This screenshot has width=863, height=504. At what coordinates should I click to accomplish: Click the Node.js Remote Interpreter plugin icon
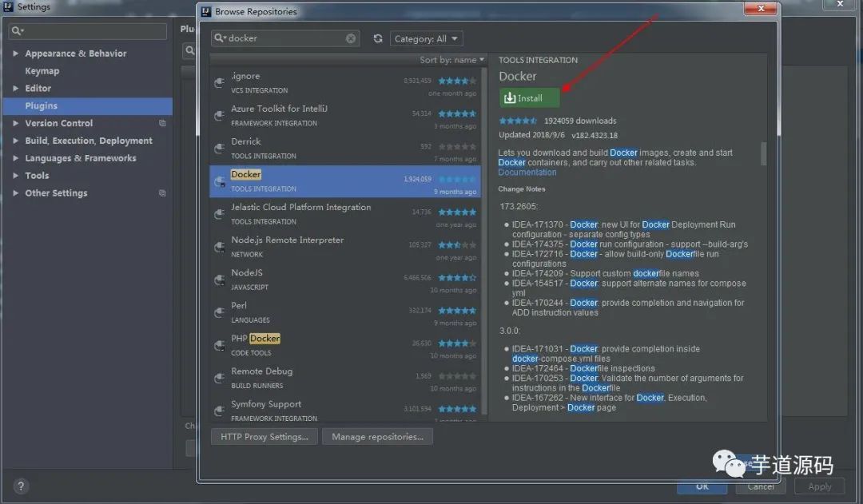pyautogui.click(x=219, y=247)
